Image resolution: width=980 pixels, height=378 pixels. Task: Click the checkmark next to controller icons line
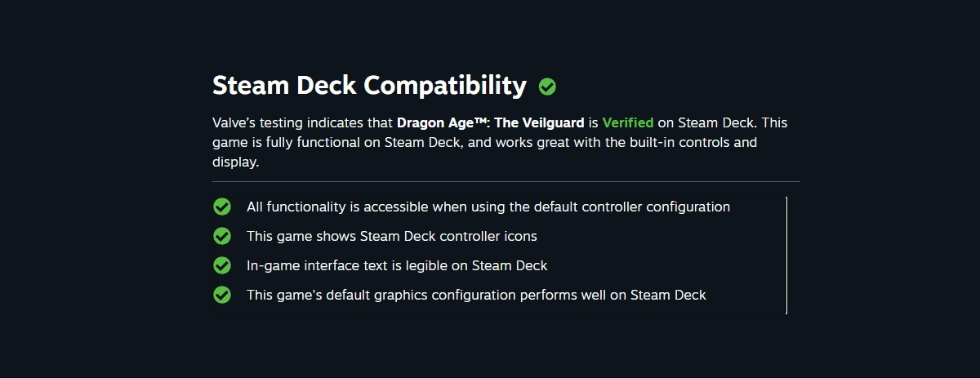[222, 236]
